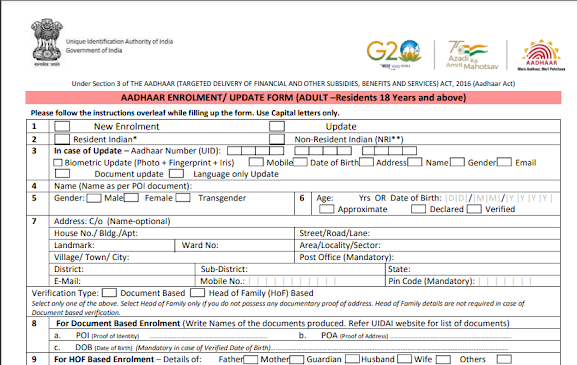Mark the Date of Birth update checkbox
Image resolution: width=577 pixels, height=365 pixels.
point(300,162)
